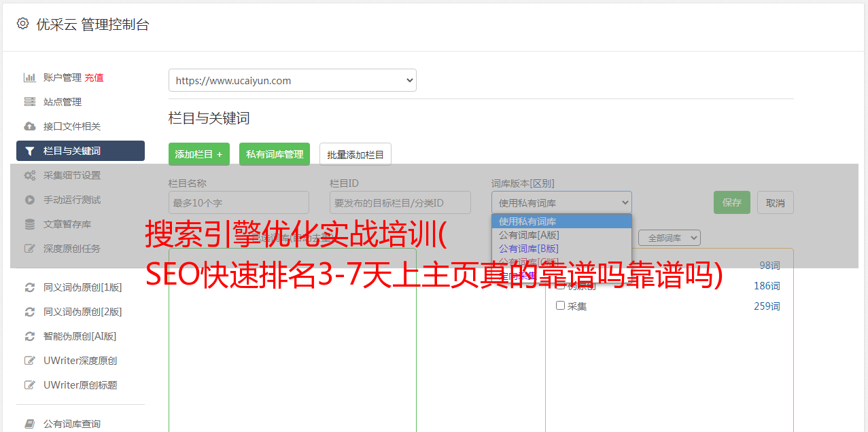Click the bar chart icon for 账户管理
Viewport: 868px width, 432px height.
point(30,77)
